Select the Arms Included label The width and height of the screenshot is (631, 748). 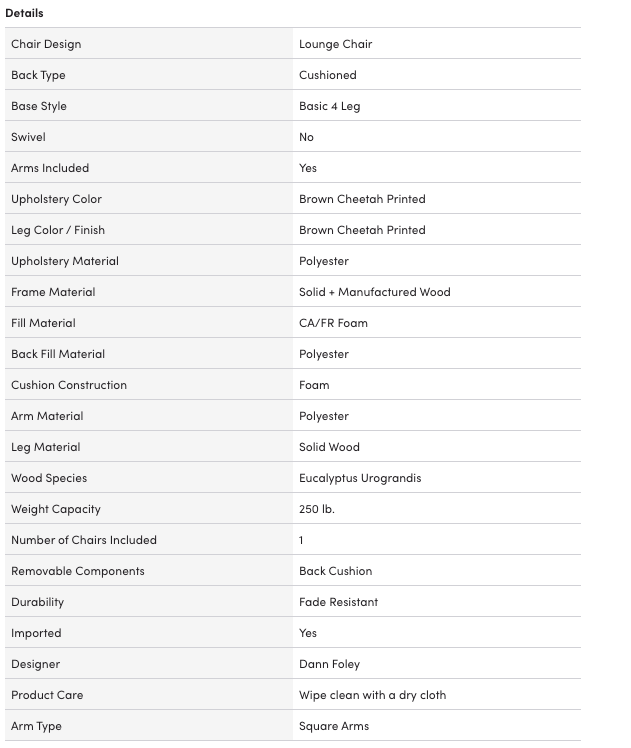click(50, 168)
